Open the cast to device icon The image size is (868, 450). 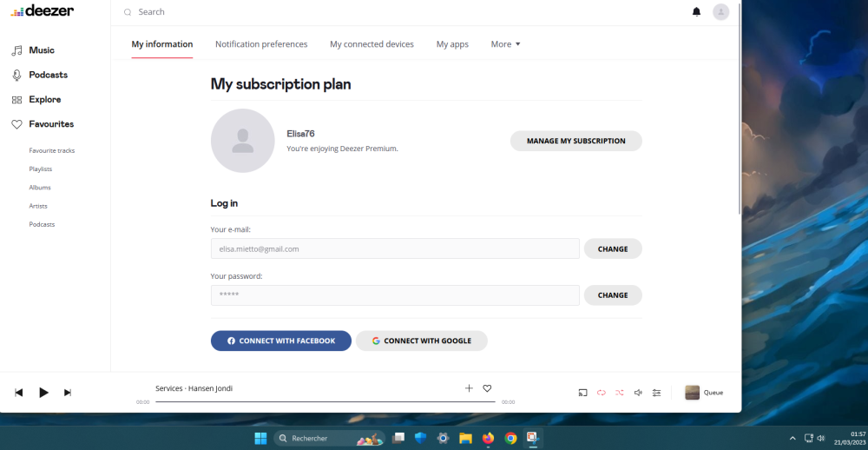tap(583, 393)
